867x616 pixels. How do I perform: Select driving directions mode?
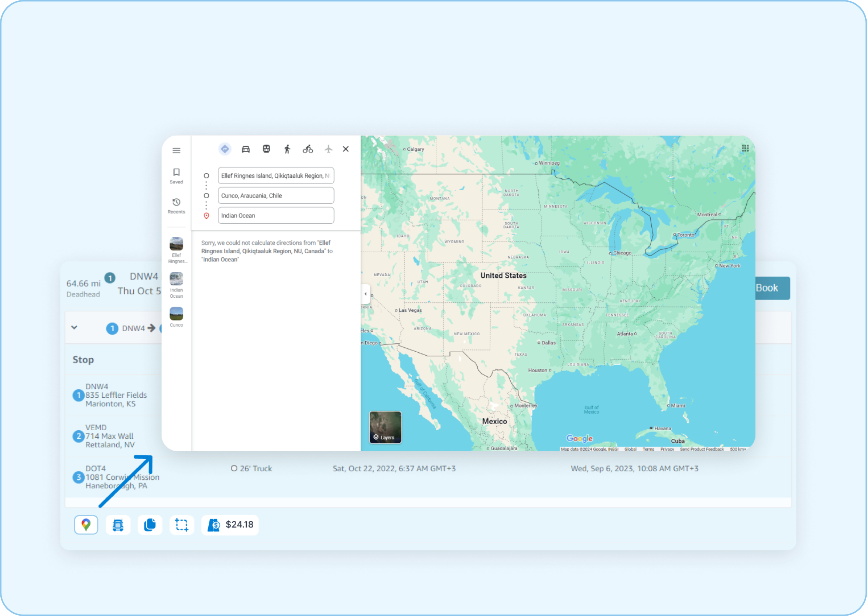pos(246,149)
